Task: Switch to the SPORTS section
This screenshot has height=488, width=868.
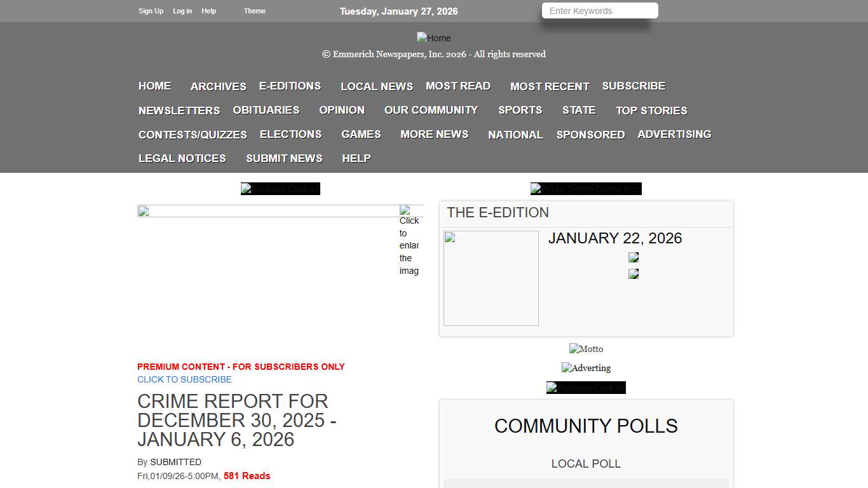Action: click(x=520, y=110)
